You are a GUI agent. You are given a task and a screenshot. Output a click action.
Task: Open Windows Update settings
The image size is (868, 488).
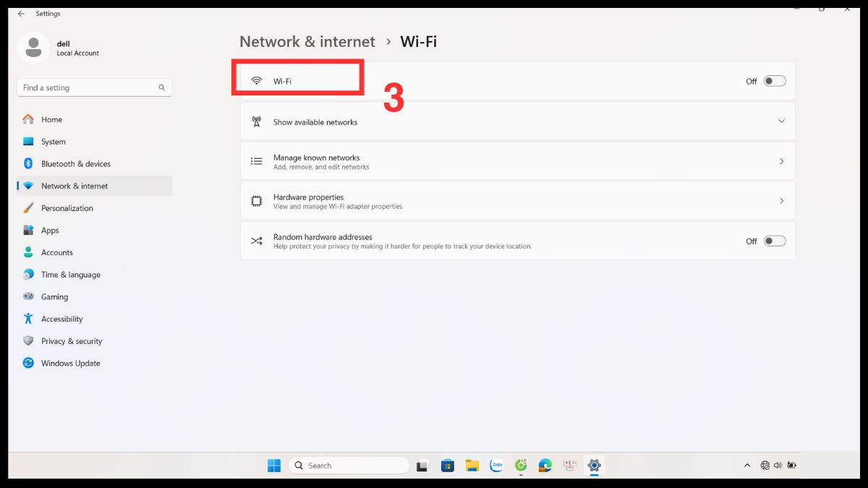pos(70,363)
